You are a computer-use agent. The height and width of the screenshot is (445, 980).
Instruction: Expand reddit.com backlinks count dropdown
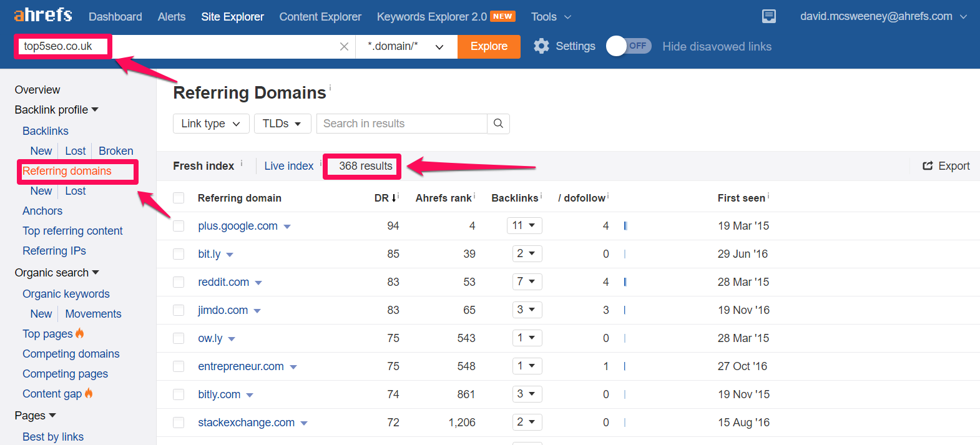pyautogui.click(x=527, y=281)
